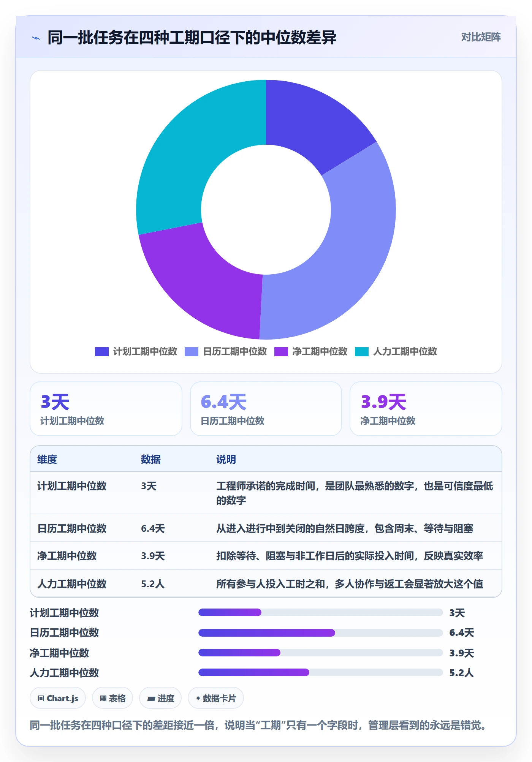Click the 对比矩阵 label in header
This screenshot has height=762, width=532.
pyautogui.click(x=481, y=37)
